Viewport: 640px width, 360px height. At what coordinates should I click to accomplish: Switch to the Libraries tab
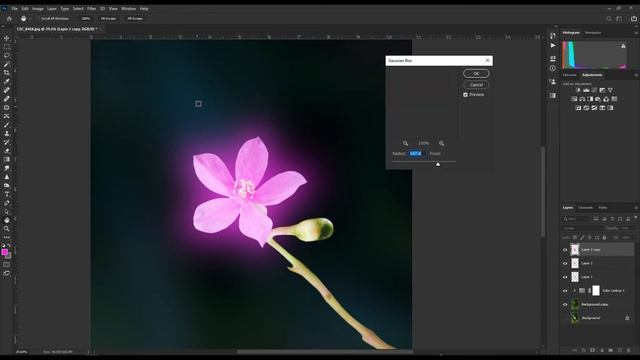[569, 75]
